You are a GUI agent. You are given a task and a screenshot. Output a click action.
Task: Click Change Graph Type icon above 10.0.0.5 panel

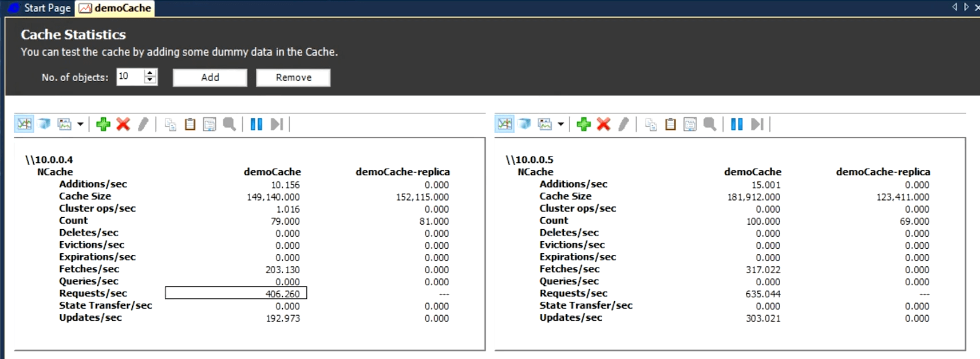click(545, 124)
